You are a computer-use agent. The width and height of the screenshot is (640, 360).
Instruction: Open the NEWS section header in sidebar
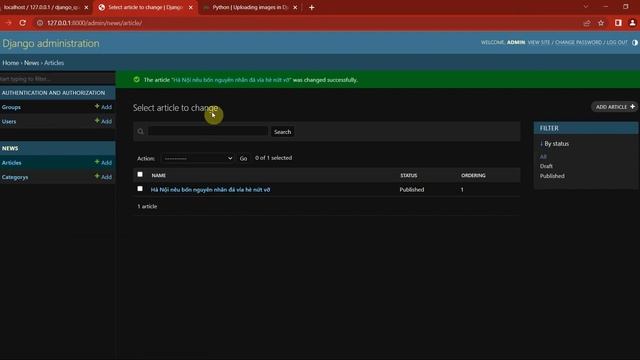pyautogui.click(x=10, y=149)
